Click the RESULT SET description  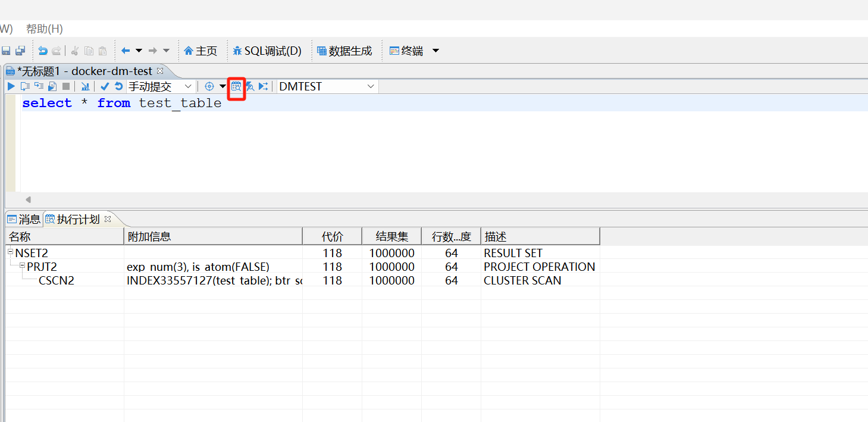(x=513, y=253)
